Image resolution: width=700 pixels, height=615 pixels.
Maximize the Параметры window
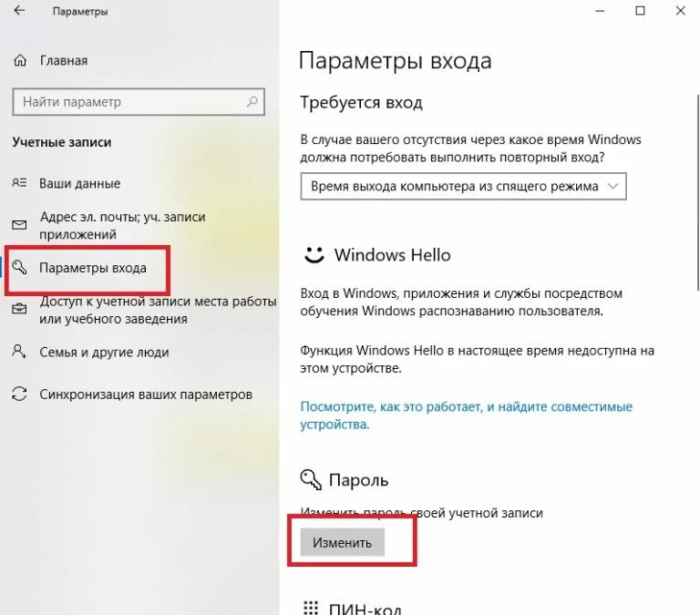[x=640, y=11]
